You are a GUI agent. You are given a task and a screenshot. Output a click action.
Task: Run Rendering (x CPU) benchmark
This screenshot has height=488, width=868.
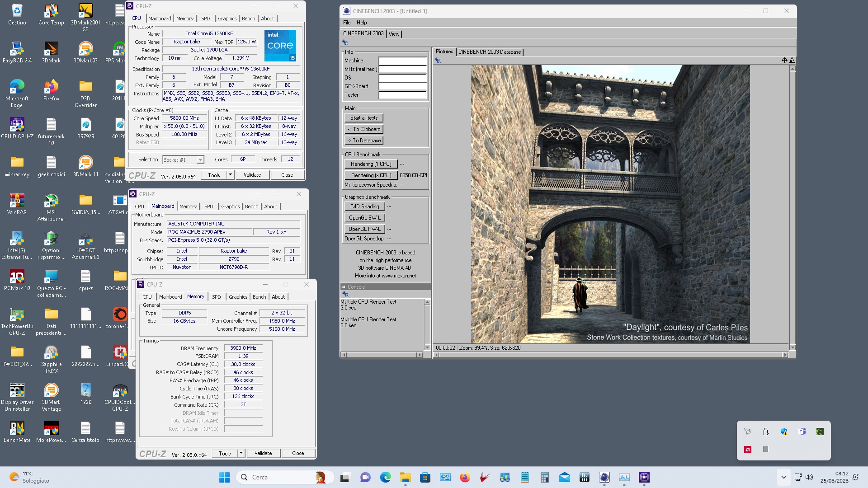pyautogui.click(x=371, y=175)
